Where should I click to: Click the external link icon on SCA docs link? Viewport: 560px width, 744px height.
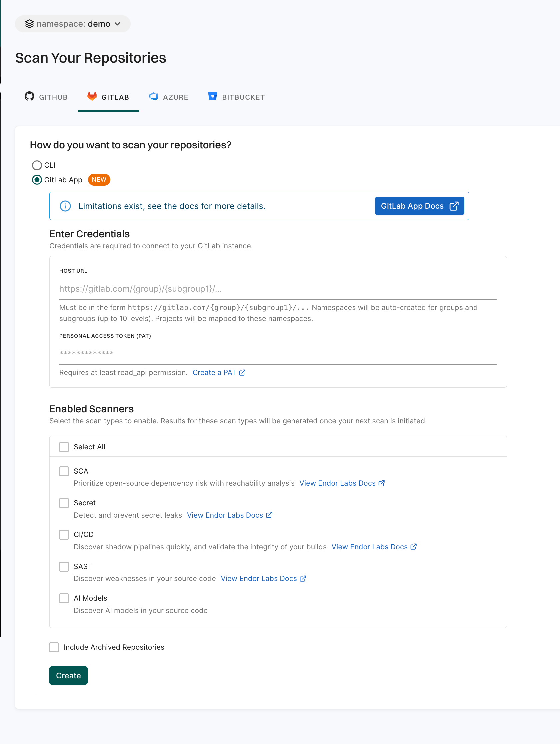click(381, 483)
